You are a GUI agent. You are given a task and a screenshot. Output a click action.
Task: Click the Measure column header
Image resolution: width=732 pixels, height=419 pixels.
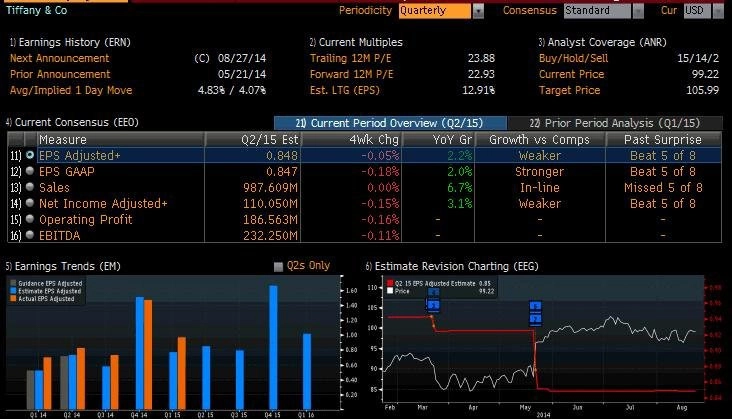click(121, 140)
